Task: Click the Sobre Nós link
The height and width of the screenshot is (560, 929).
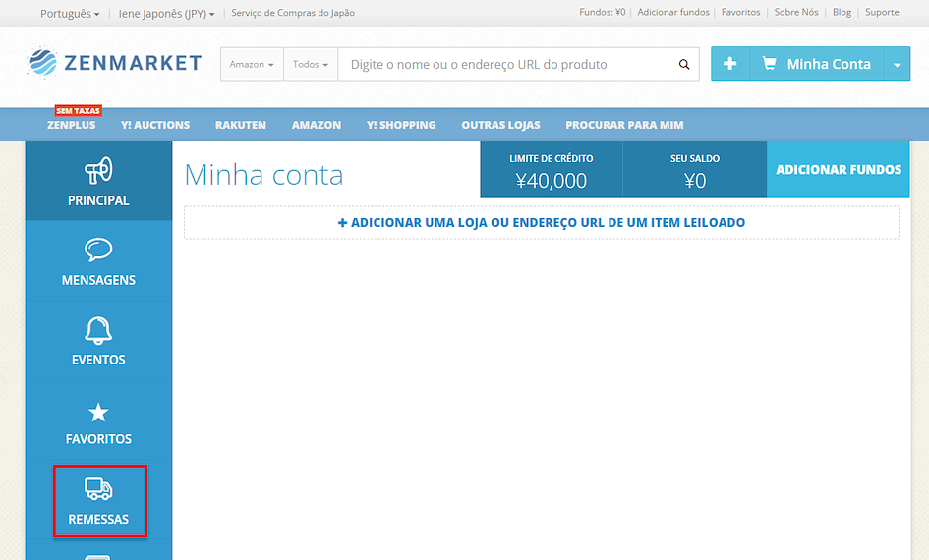Action: click(796, 12)
